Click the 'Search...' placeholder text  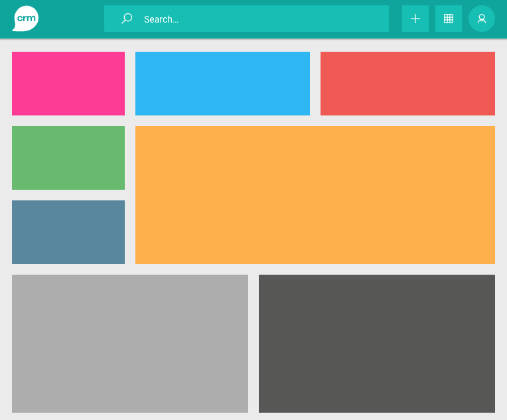pyautogui.click(x=161, y=19)
